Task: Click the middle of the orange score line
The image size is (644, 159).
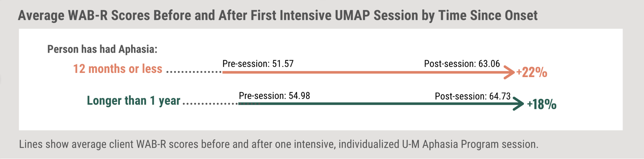Action: pyautogui.click(x=367, y=72)
